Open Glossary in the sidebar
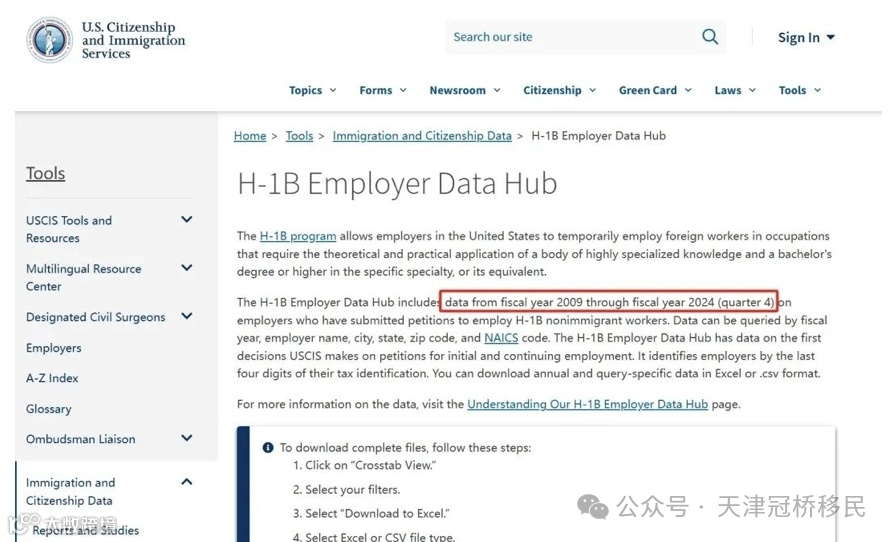Image resolution: width=894 pixels, height=542 pixels. 48,409
